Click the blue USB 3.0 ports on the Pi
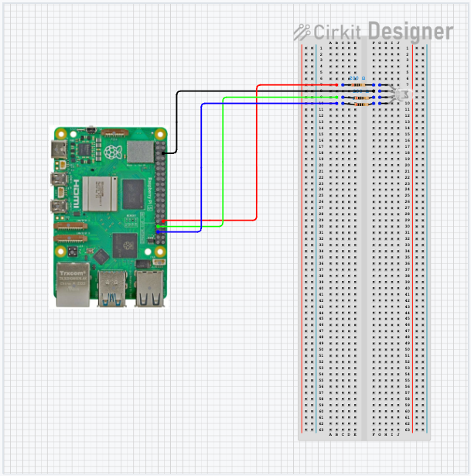This screenshot has height=476, width=471. point(112,289)
